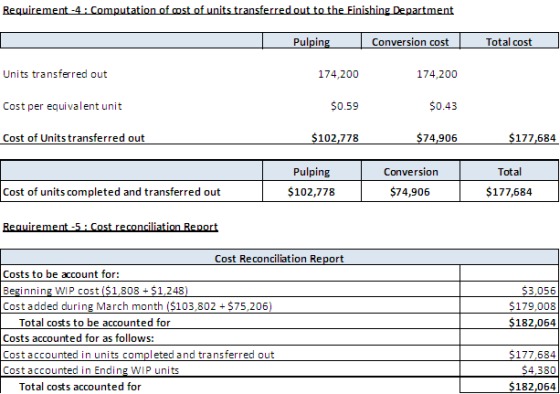Select 'Requirement -5 : Cost reconciliation Report' heading
560x394 pixels.
click(x=110, y=227)
